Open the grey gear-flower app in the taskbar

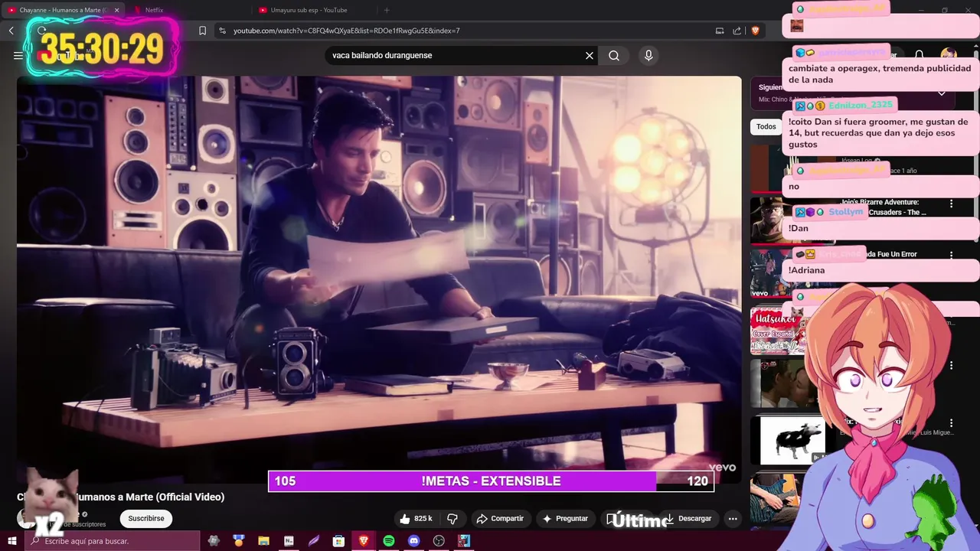[214, 541]
